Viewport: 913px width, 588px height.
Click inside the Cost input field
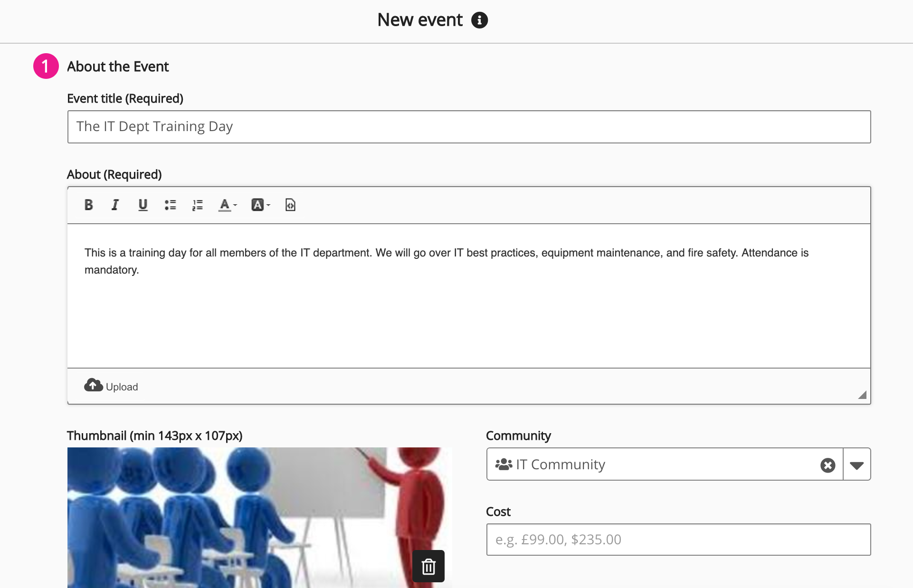[678, 540]
